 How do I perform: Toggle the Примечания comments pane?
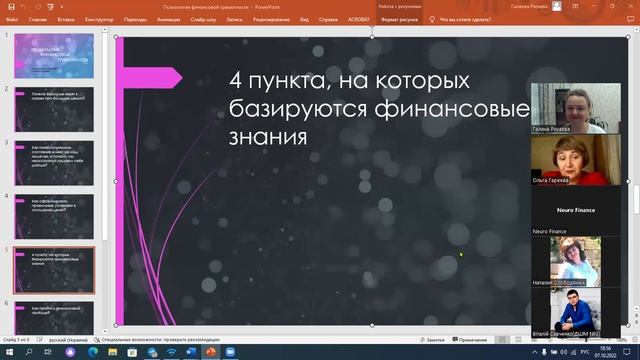tap(469, 340)
